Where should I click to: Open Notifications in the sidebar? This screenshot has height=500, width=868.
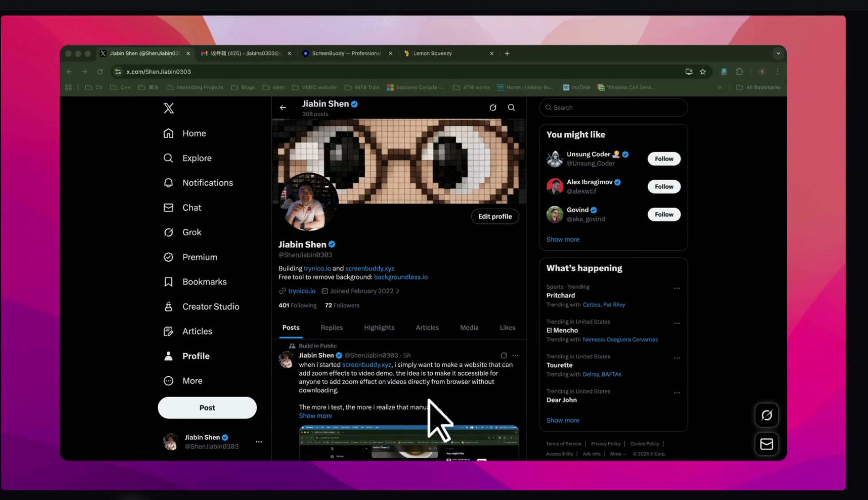pos(198,183)
